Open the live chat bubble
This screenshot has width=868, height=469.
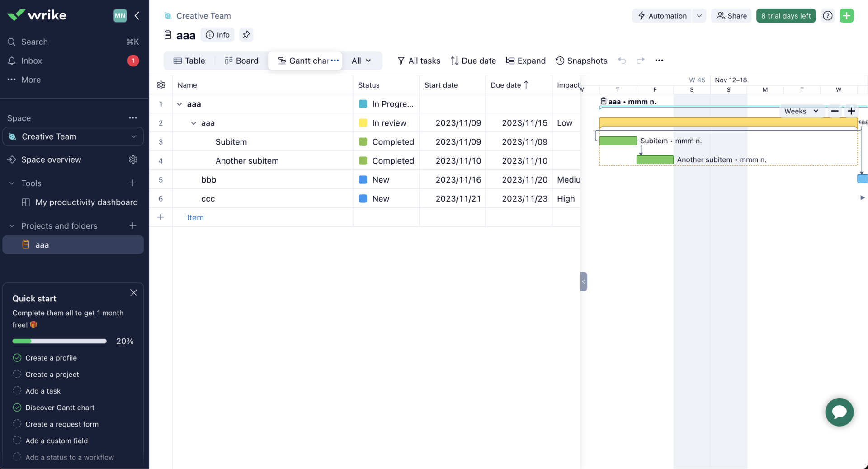pyautogui.click(x=839, y=412)
